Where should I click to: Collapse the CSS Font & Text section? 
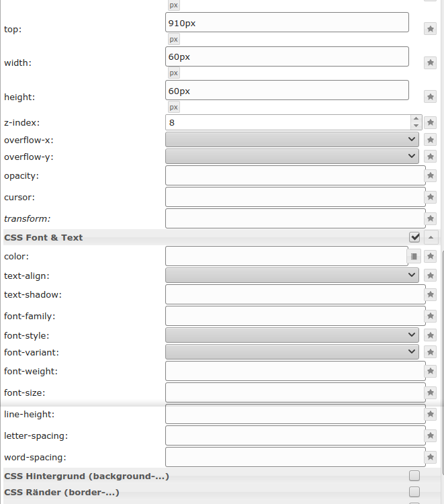[431, 237]
